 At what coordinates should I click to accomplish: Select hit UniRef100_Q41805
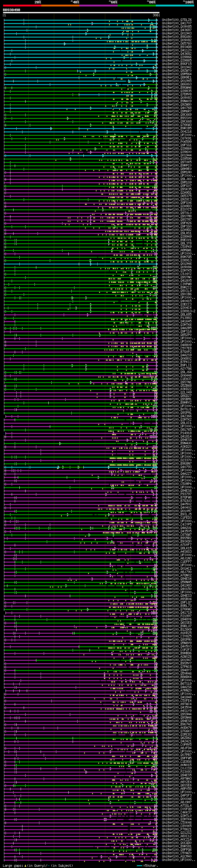[x=177, y=281]
